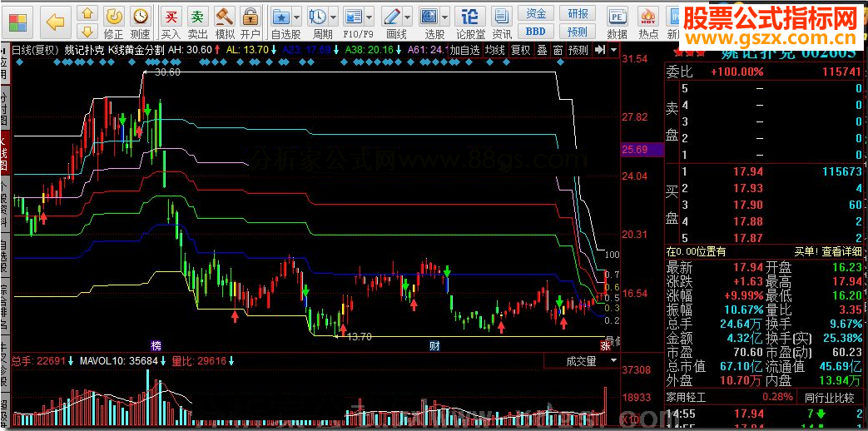Click the 13.70 low price annotation
868x431 pixels.
[360, 336]
